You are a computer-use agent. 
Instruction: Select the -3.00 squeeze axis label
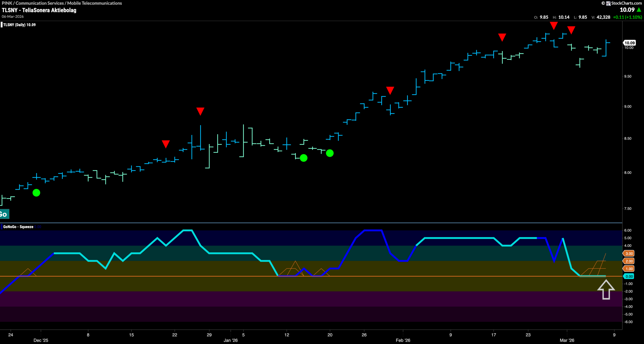(628, 299)
